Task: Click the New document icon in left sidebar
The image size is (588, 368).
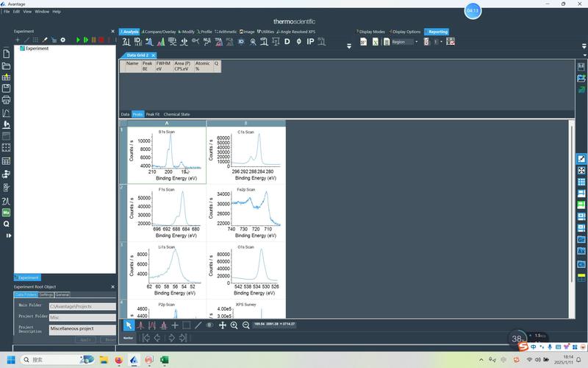Action: pos(6,54)
